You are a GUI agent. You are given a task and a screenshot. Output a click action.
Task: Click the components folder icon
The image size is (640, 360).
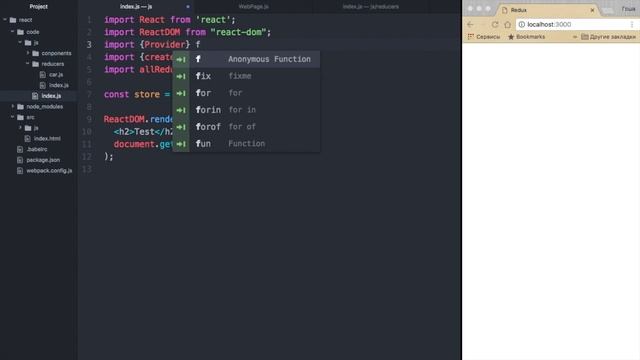click(36, 53)
